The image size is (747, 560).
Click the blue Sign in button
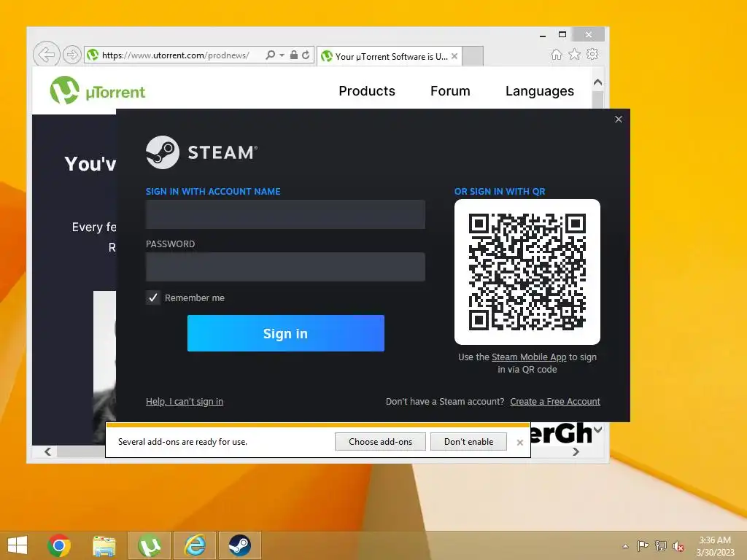point(286,333)
